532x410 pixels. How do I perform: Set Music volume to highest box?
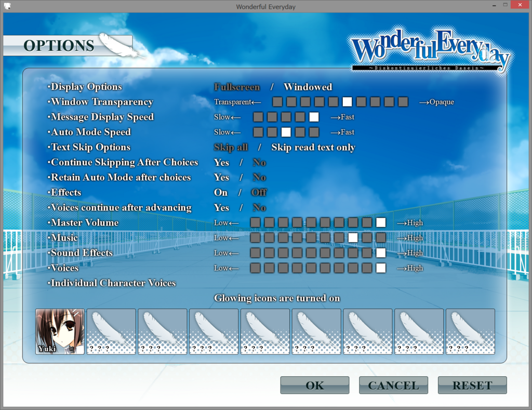[381, 237]
